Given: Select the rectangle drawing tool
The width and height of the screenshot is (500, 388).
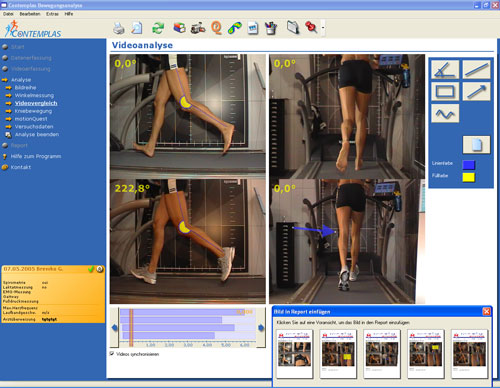Looking at the screenshot, I should (445, 91).
